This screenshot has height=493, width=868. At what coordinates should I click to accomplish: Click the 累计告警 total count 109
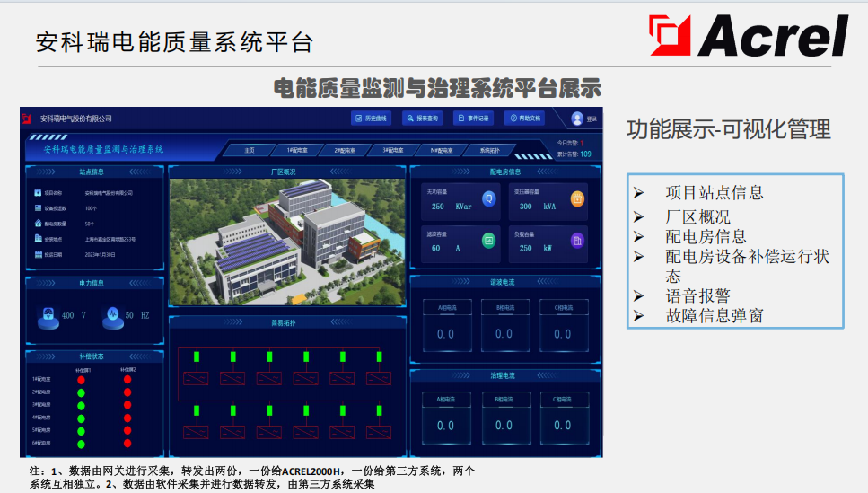pyautogui.click(x=585, y=154)
